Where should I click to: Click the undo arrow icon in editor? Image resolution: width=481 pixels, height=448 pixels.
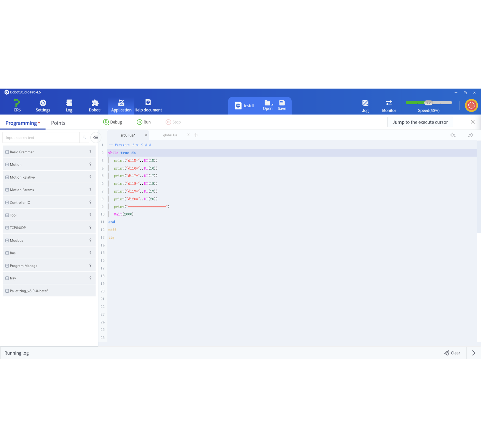click(453, 135)
